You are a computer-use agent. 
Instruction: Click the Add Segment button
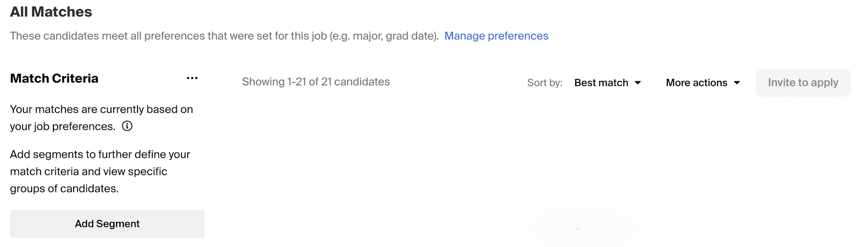coord(107,224)
